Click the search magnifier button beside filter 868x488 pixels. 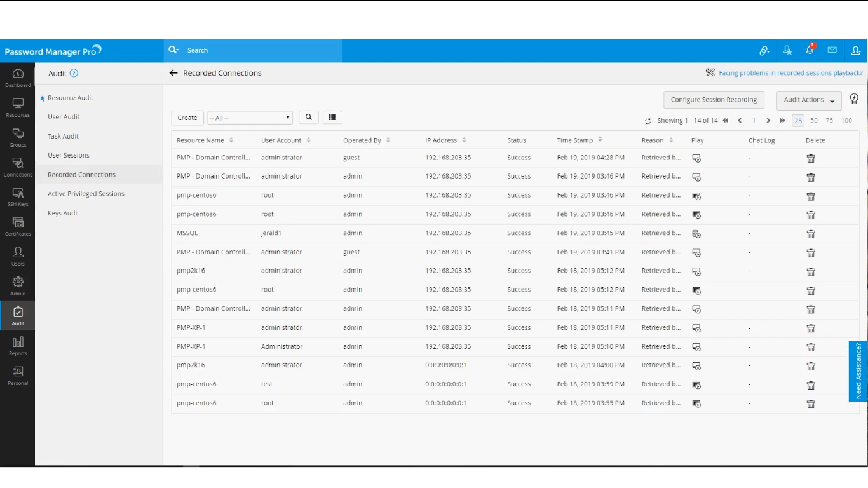(x=309, y=118)
